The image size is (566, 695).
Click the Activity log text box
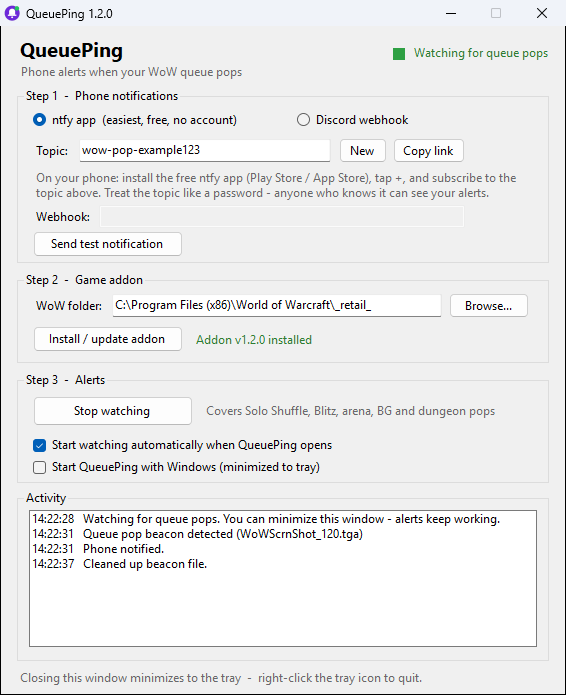(x=283, y=578)
